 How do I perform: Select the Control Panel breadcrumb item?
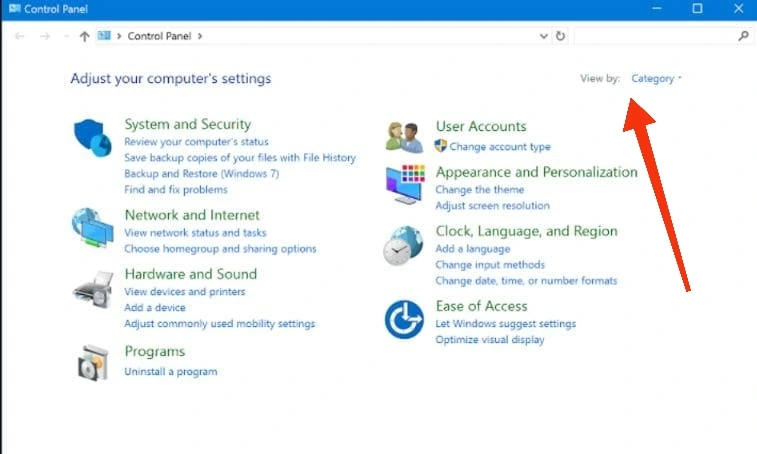[x=159, y=36]
